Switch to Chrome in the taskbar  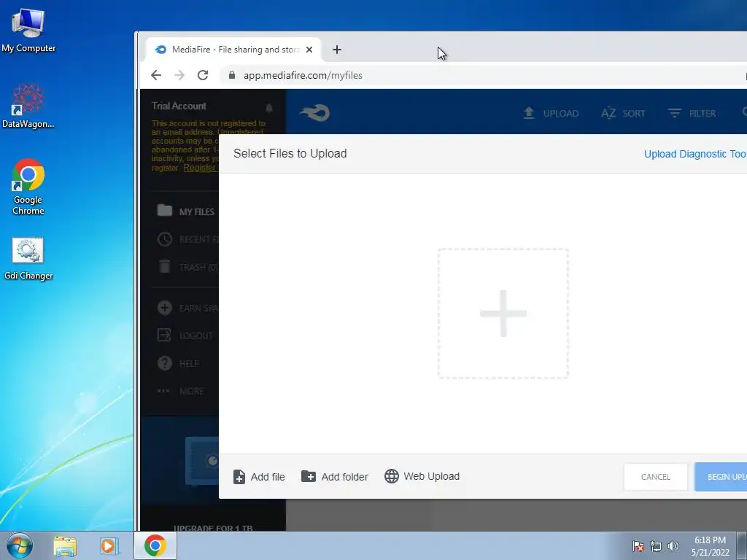coord(155,545)
